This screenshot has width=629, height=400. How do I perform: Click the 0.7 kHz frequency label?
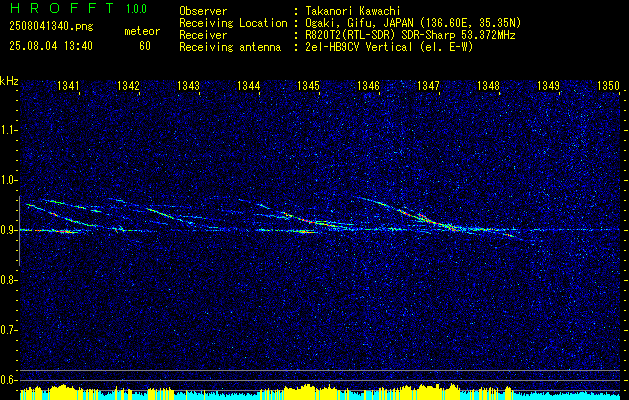(7, 330)
